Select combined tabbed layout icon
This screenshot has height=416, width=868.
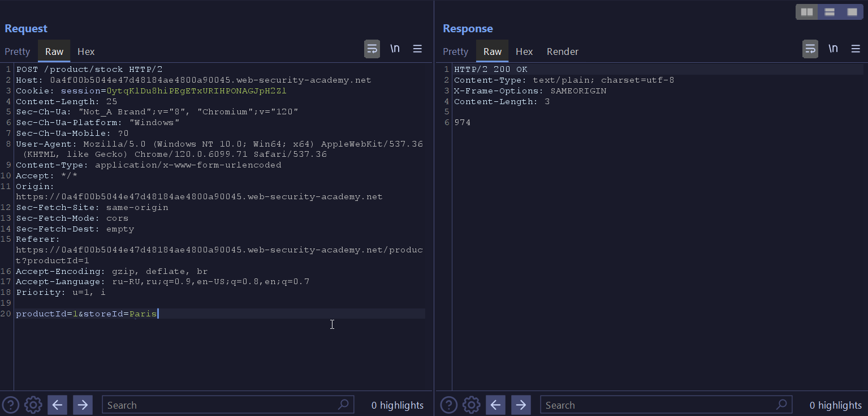(852, 12)
